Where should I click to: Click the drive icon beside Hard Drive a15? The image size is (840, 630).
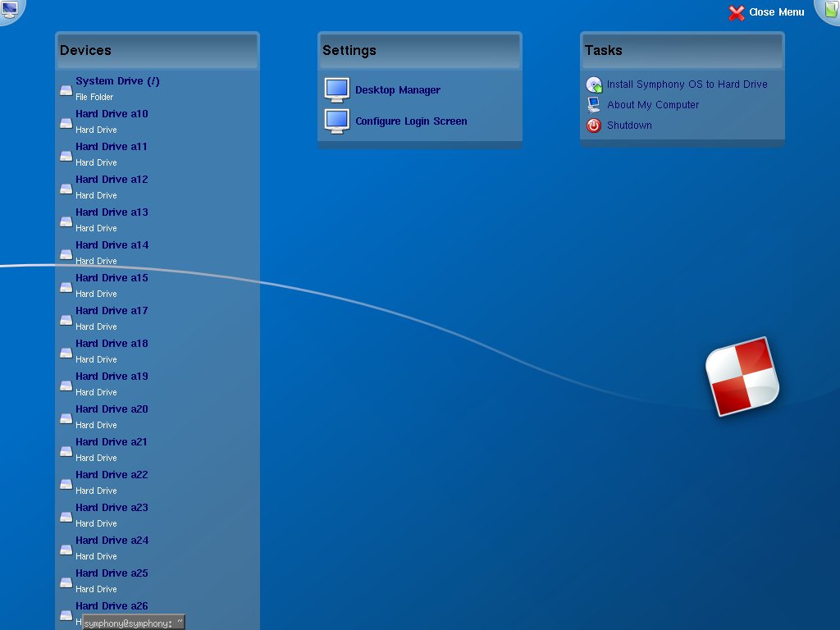coord(66,287)
